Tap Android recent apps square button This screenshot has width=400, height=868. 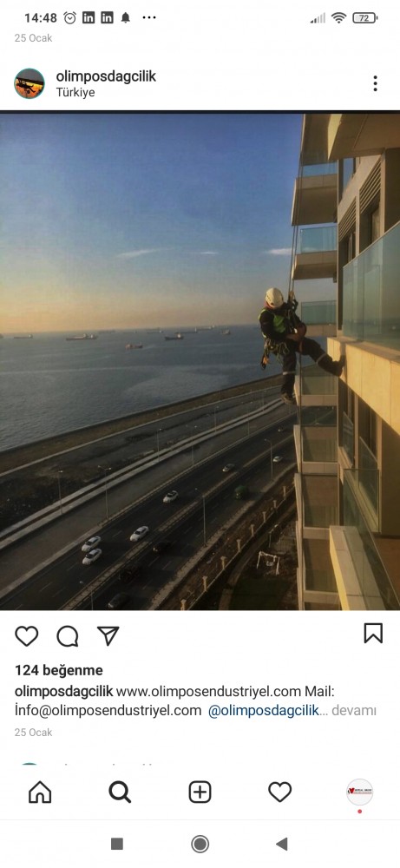point(117,844)
